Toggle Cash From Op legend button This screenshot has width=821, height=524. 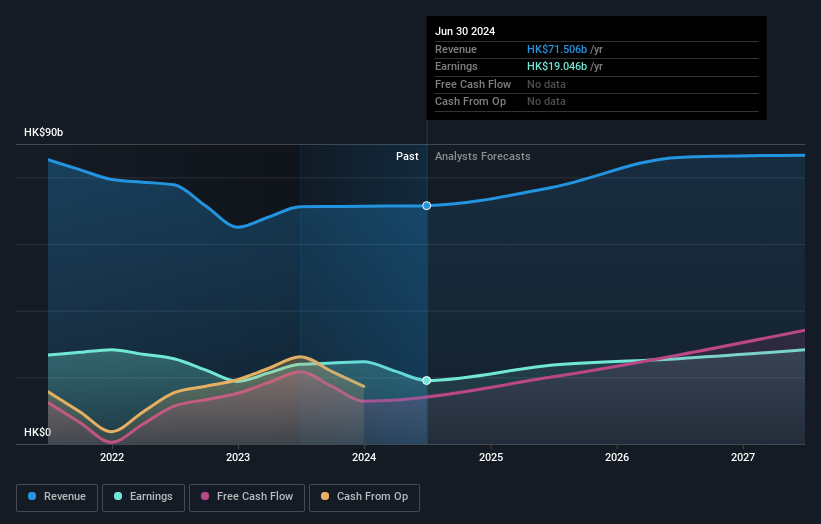pos(364,497)
